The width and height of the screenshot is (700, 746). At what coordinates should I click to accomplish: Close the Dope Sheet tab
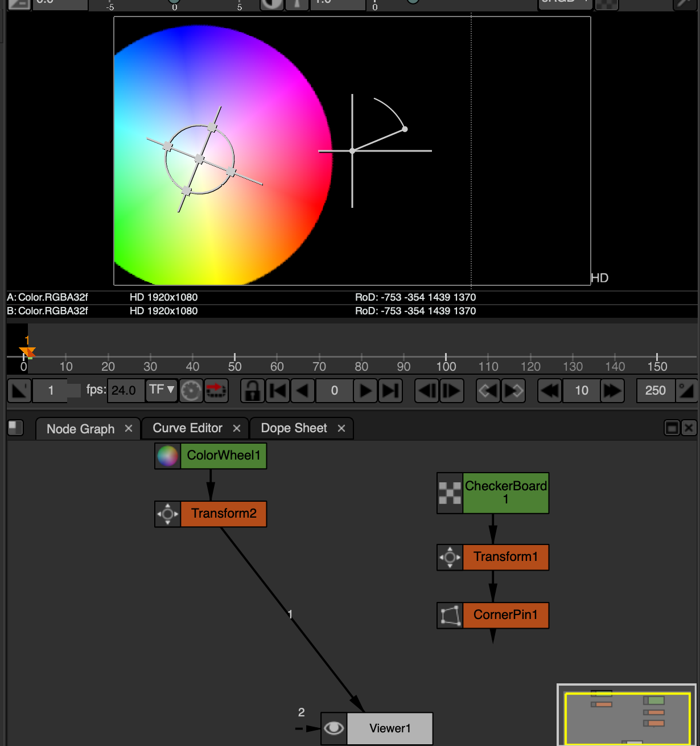[x=341, y=428]
